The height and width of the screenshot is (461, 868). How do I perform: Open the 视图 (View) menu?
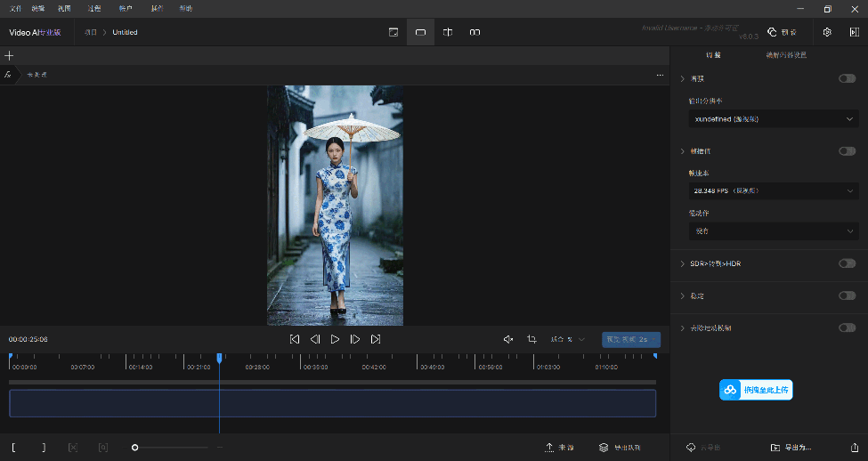point(64,8)
